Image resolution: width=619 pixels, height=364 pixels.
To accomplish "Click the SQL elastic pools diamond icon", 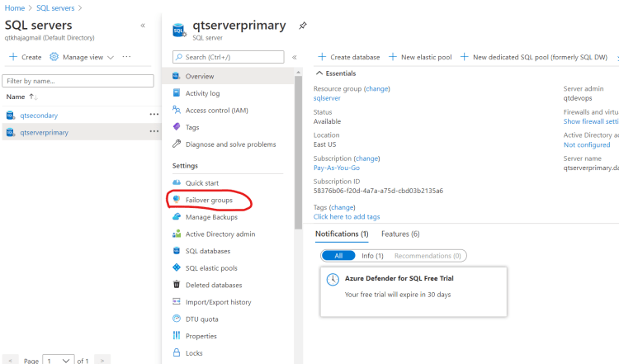I will pyautogui.click(x=177, y=267).
